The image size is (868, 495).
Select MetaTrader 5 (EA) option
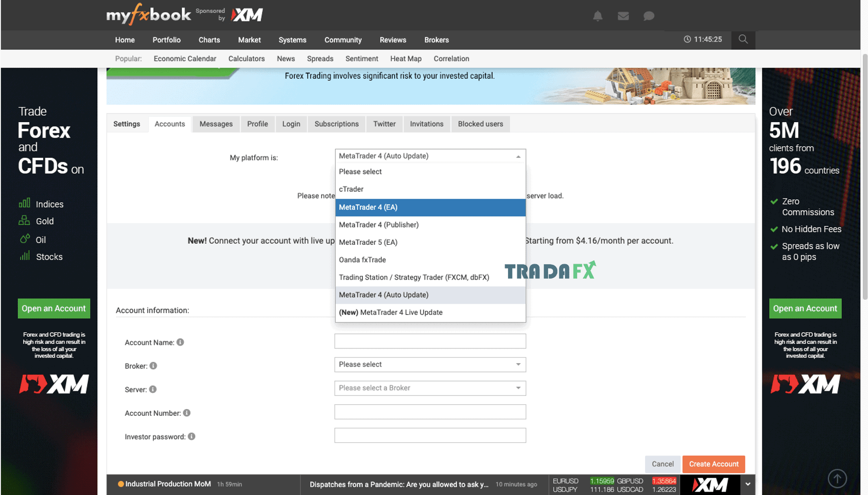click(430, 242)
